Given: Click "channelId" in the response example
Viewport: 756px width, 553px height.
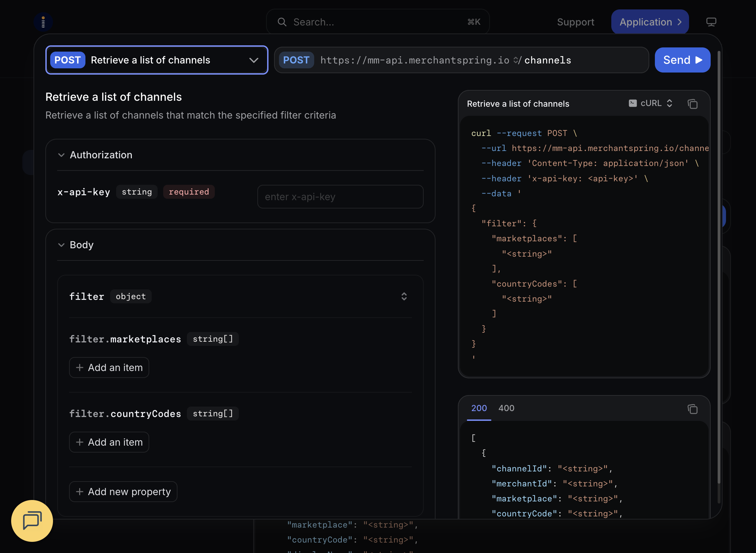Looking at the screenshot, I should click(519, 469).
